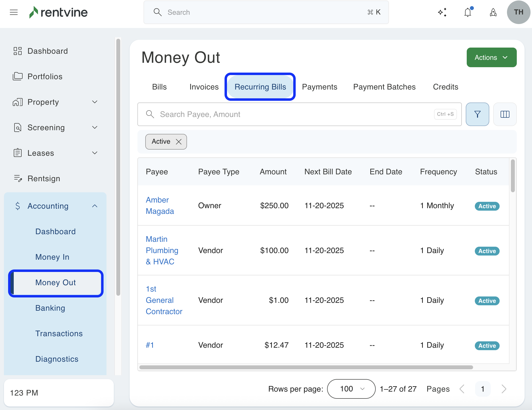
Task: Collapse the Accounting menu section
Action: tap(95, 206)
